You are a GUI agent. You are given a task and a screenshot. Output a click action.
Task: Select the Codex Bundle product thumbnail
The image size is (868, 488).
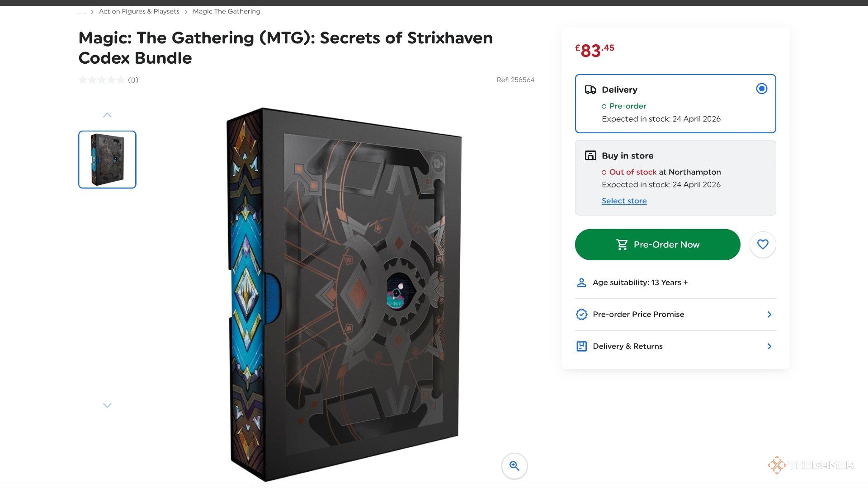click(x=107, y=160)
